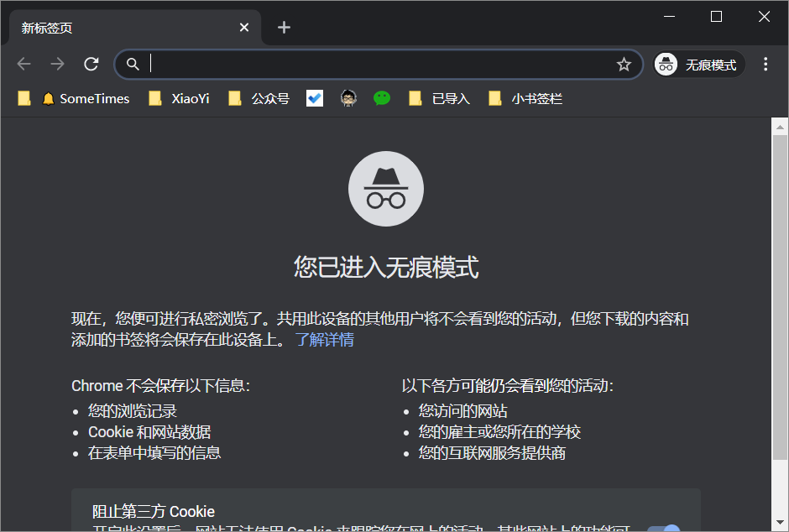Minimize the Chrome window
This screenshot has height=532, width=789.
point(669,17)
